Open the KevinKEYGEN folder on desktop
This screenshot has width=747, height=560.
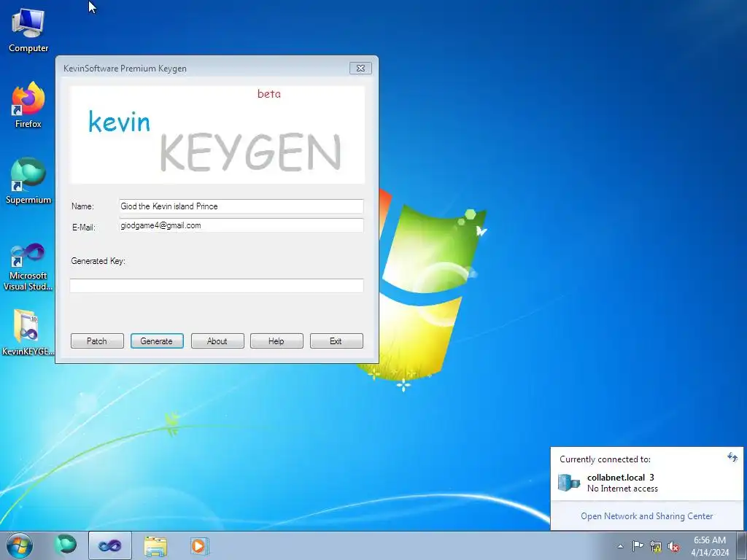28,332
